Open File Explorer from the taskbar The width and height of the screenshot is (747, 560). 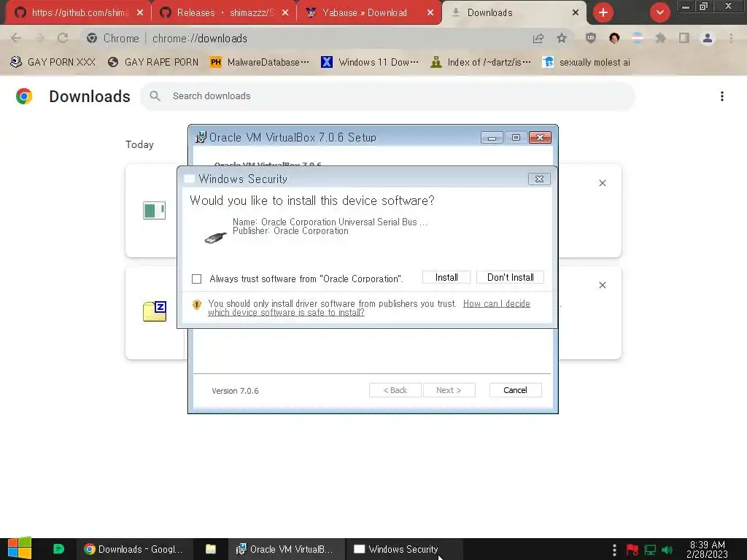click(x=210, y=549)
